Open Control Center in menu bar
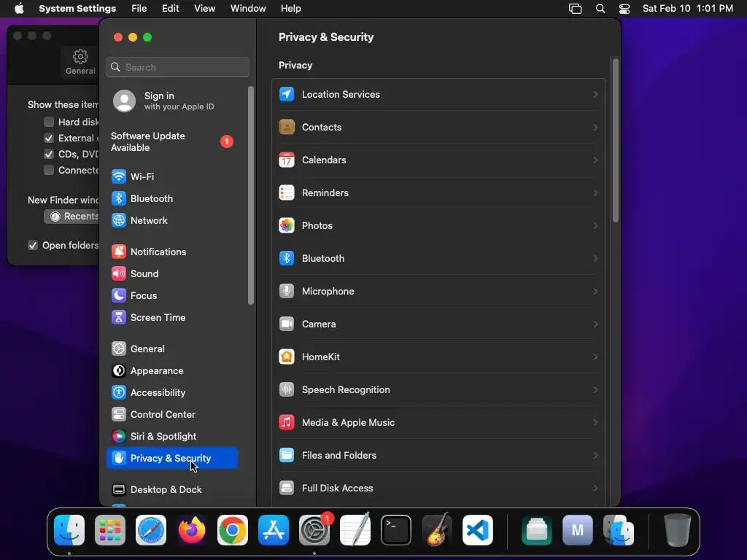Image resolution: width=747 pixels, height=560 pixels. [624, 9]
